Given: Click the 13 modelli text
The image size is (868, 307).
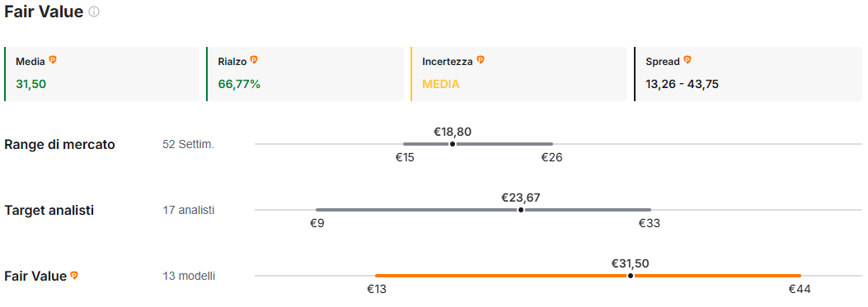Looking at the screenshot, I should click(189, 276).
